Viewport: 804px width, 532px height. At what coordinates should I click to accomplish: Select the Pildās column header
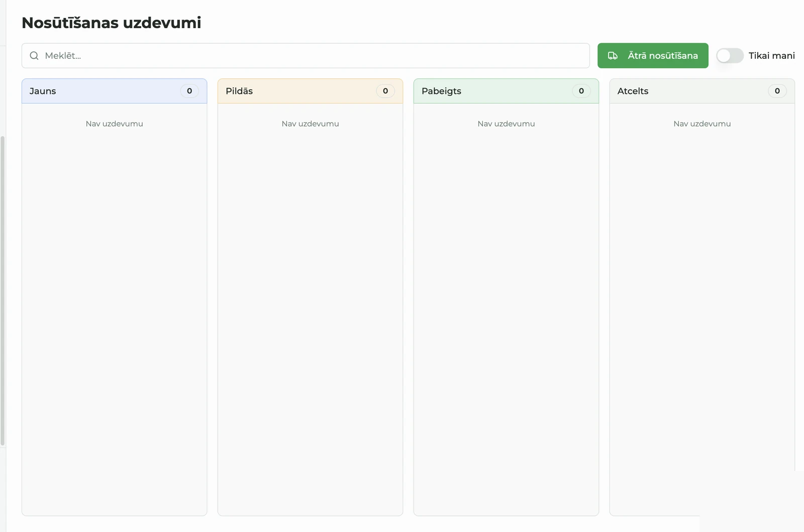[x=311, y=91]
